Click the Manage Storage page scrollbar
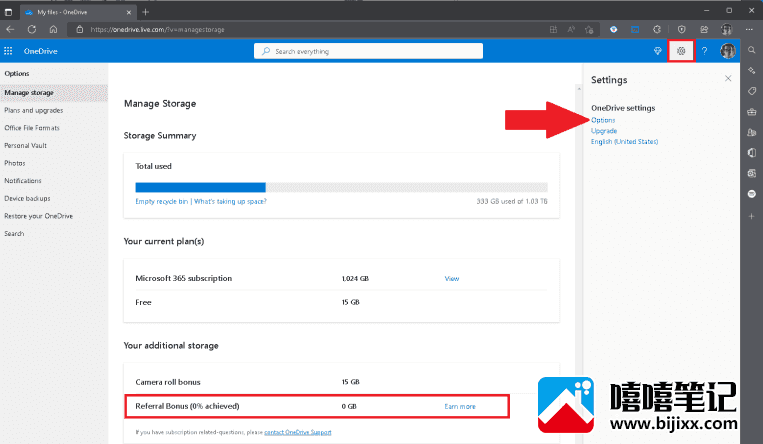The height and width of the screenshot is (444, 763). (x=579, y=265)
